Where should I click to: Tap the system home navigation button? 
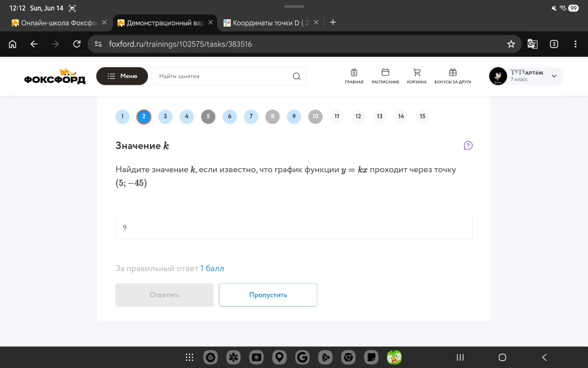(x=502, y=357)
